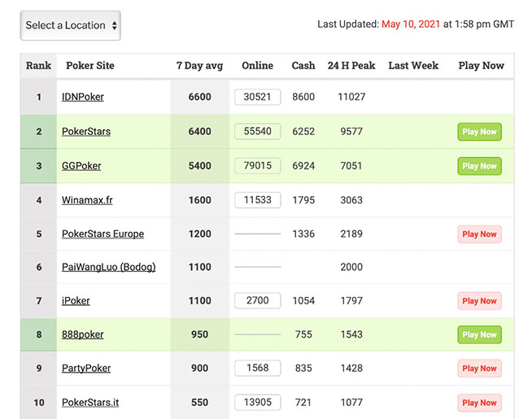This screenshot has height=419, width=532.
Task: Sort by the Cash column header
Action: pos(303,65)
